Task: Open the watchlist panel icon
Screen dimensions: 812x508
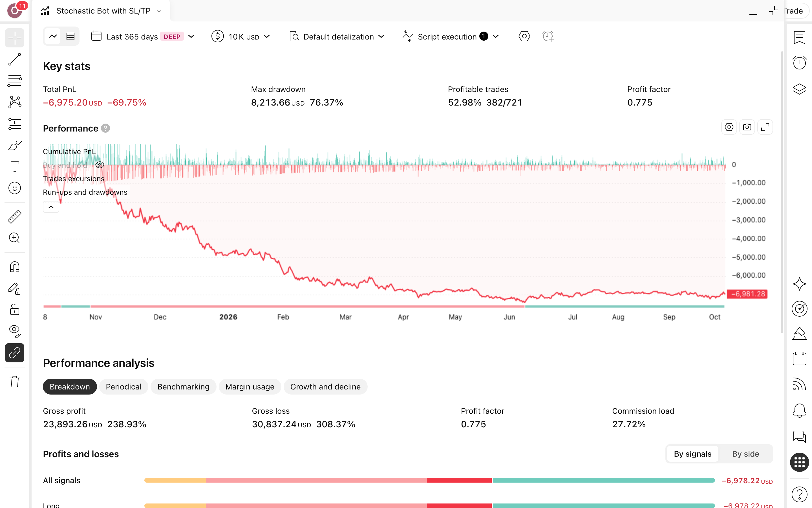Action: click(x=799, y=37)
